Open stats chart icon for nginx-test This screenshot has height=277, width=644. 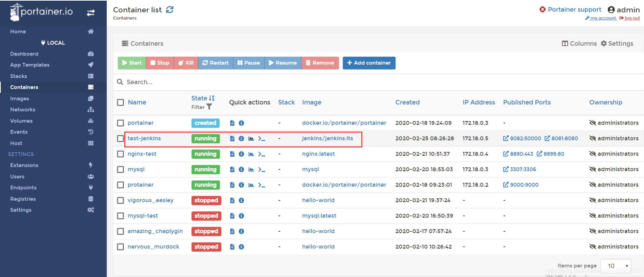click(x=251, y=154)
